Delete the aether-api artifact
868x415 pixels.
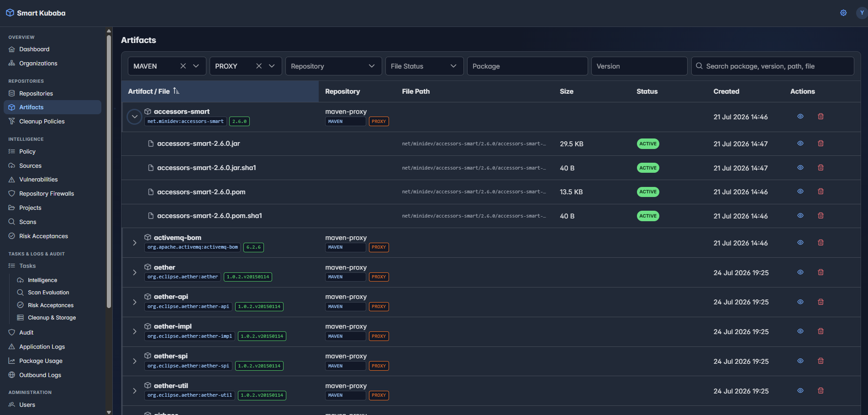821,302
